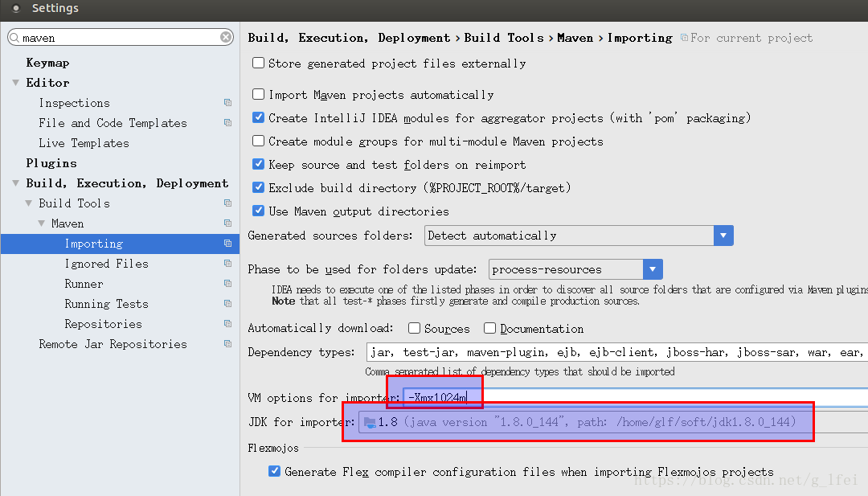This screenshot has width=868, height=496.
Task: Enable Import Maven projects automatically
Action: (258, 94)
